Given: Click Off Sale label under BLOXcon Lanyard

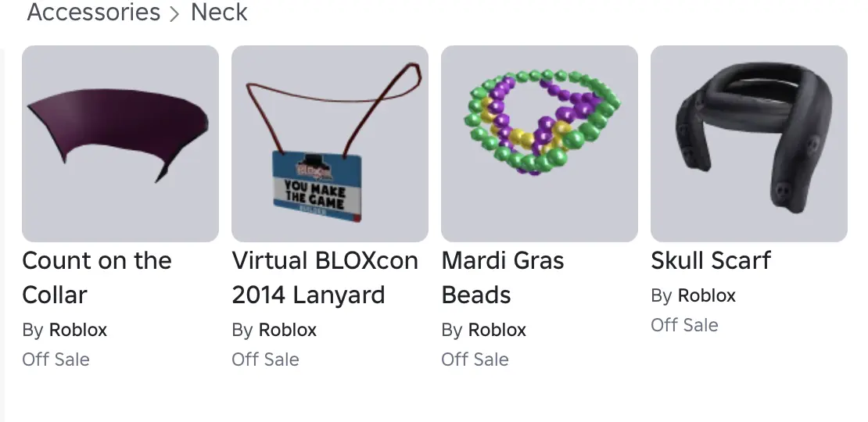Looking at the screenshot, I should [x=265, y=359].
